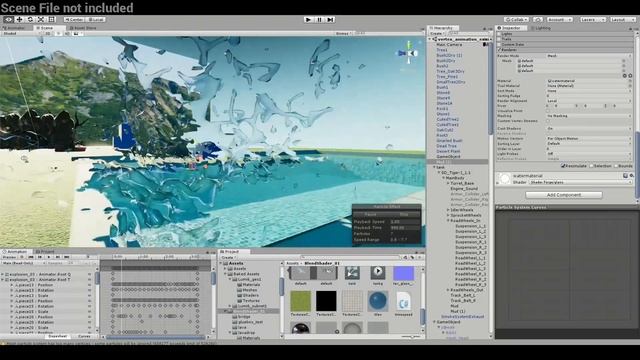The image size is (640, 360).
Task: Open the Project panel Create dropdown
Action: coord(228,257)
